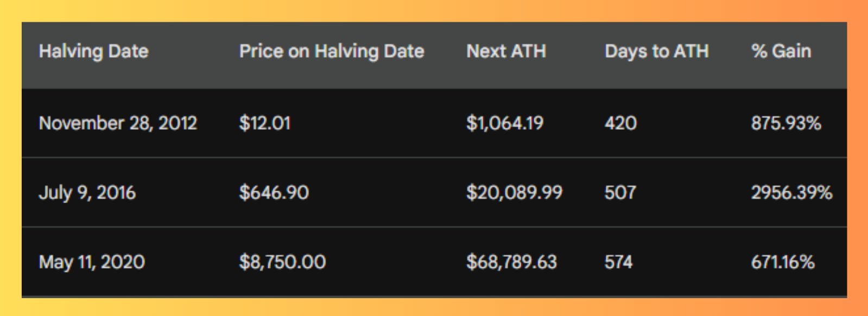
Task: Click the May 11, 2020 date cell
Action: click(x=92, y=262)
